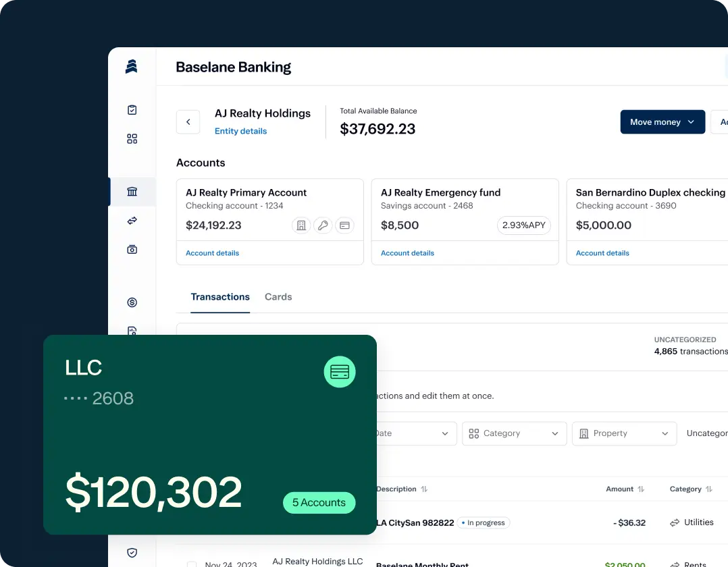
Task: Go back with the chevron button
Action: (188, 122)
